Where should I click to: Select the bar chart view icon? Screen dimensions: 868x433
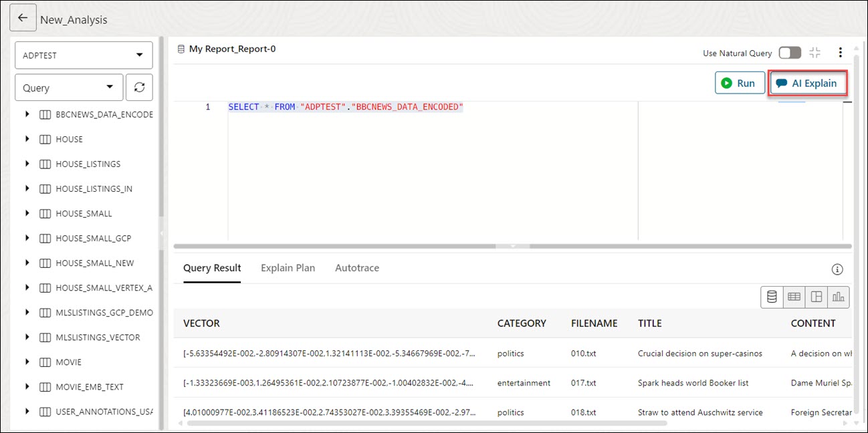[x=838, y=297]
